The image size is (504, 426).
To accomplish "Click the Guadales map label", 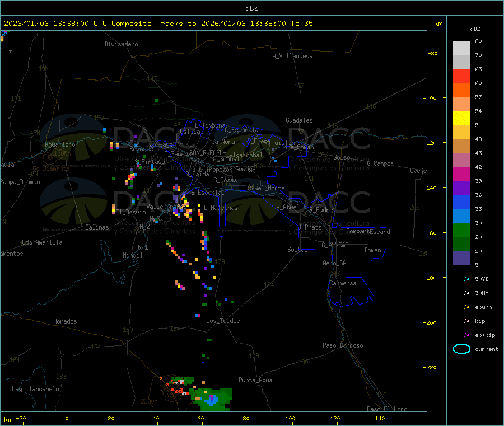I will 299,120.
